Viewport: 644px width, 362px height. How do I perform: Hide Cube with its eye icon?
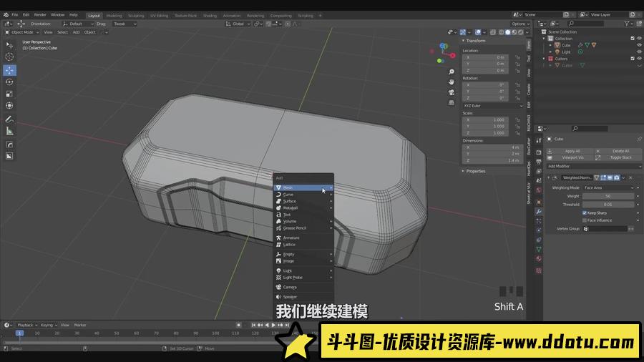639,45
